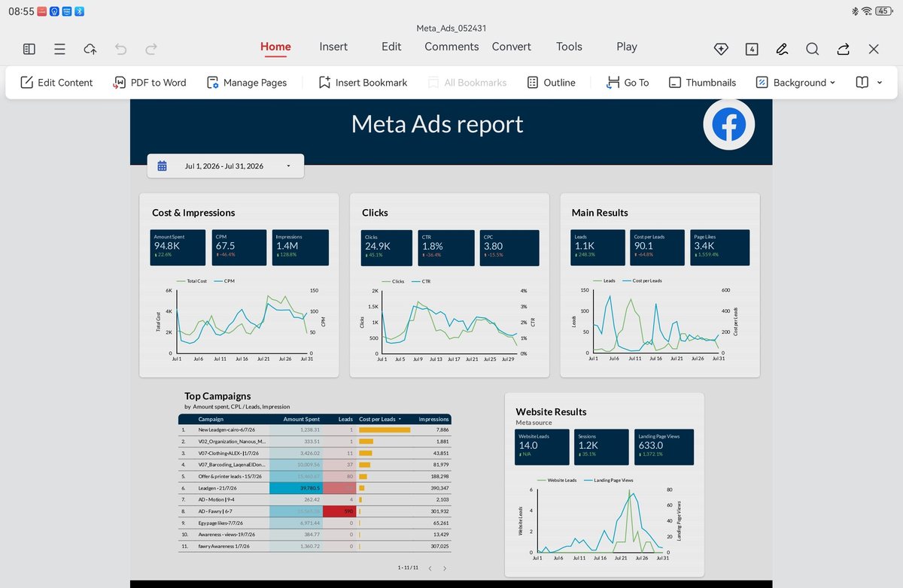Redo the last action
The width and height of the screenshot is (903, 588).
151,49
